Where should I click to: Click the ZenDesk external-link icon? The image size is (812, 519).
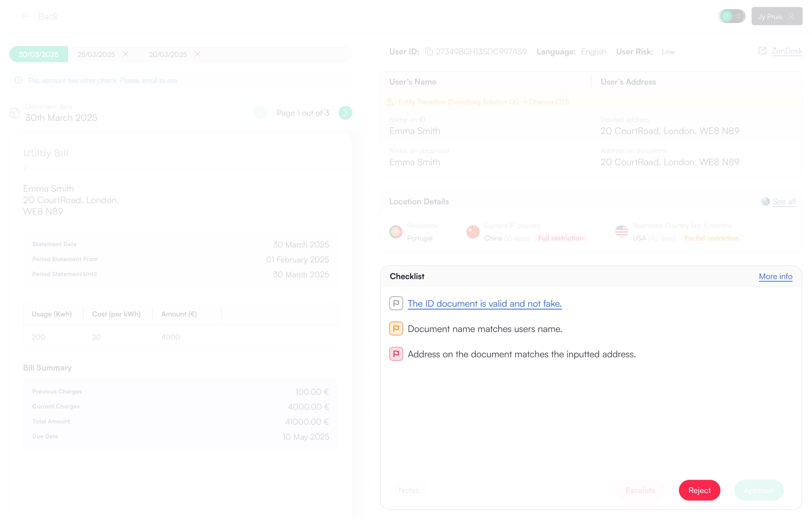(x=762, y=51)
